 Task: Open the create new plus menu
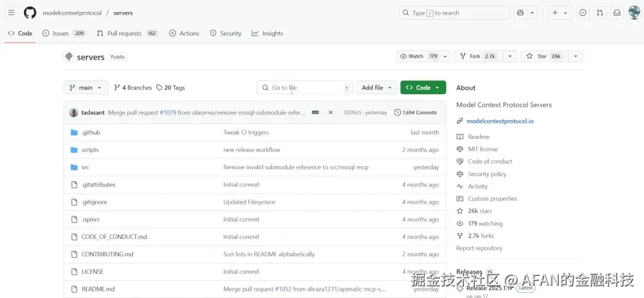[560, 13]
